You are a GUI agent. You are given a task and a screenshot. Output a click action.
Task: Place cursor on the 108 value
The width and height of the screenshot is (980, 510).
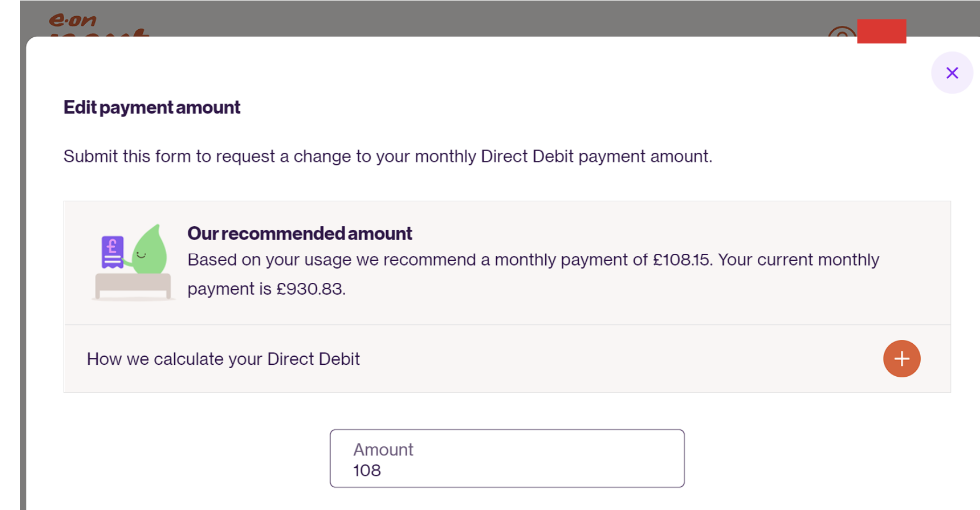pyautogui.click(x=367, y=471)
